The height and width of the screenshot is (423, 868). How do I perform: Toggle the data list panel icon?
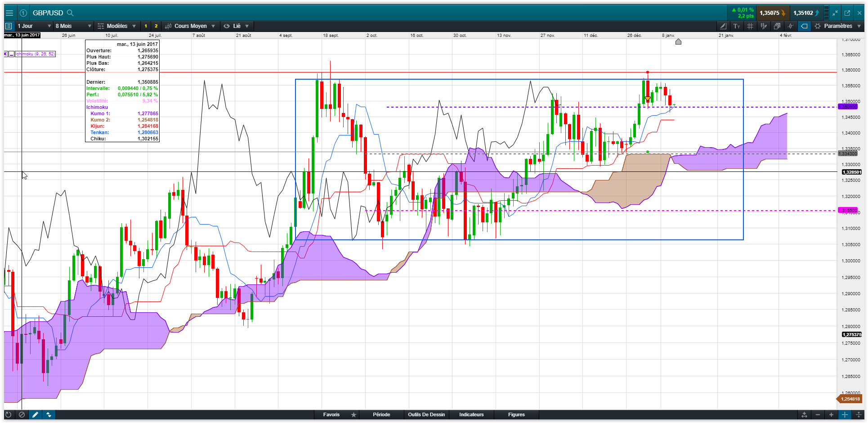point(9,26)
